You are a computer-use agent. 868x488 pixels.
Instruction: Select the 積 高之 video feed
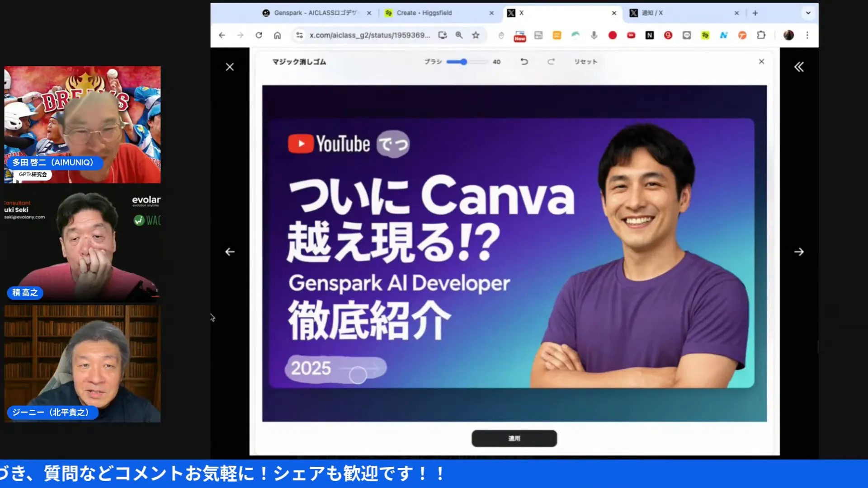(x=82, y=245)
